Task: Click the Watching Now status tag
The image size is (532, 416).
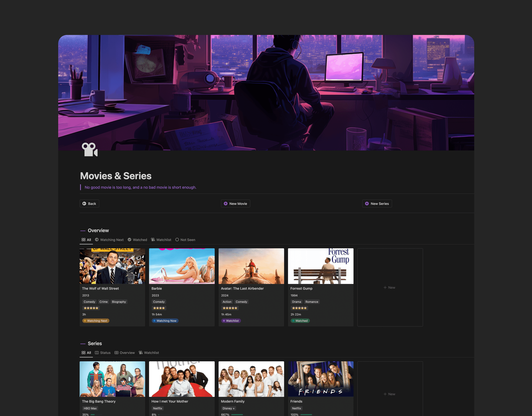Action: [x=165, y=321]
